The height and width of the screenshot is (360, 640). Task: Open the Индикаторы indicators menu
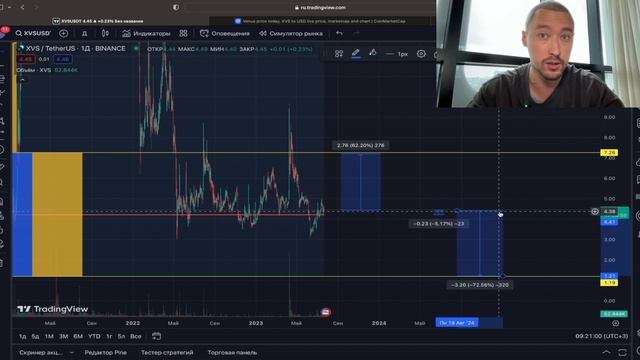pyautogui.click(x=146, y=33)
